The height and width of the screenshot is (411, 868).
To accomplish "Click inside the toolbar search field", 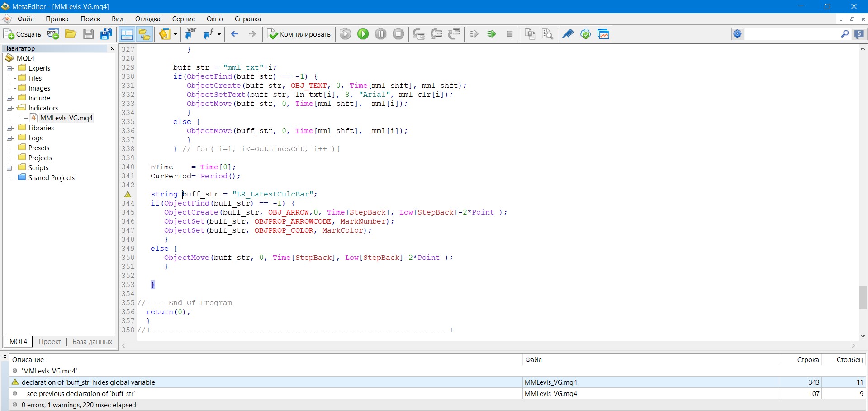I will pos(792,34).
